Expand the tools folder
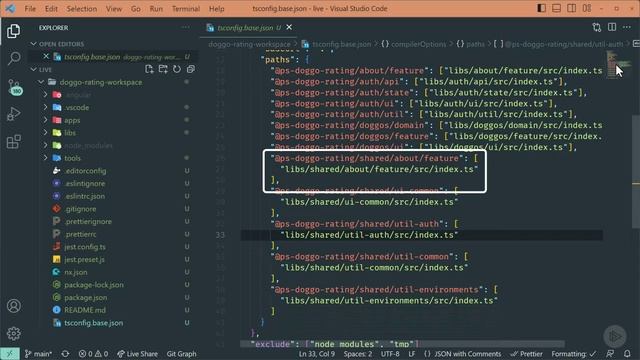This screenshot has width=640, height=360. coord(45,158)
